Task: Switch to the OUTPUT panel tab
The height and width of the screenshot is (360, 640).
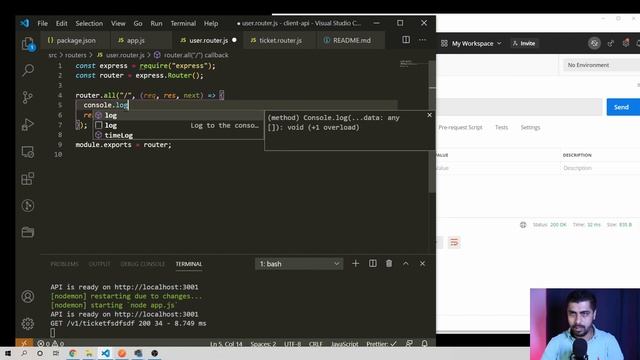Action: pos(99,264)
